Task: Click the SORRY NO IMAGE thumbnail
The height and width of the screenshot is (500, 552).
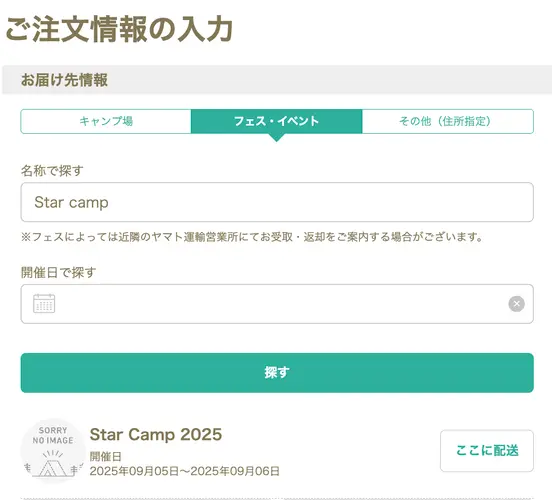Action: (x=53, y=451)
